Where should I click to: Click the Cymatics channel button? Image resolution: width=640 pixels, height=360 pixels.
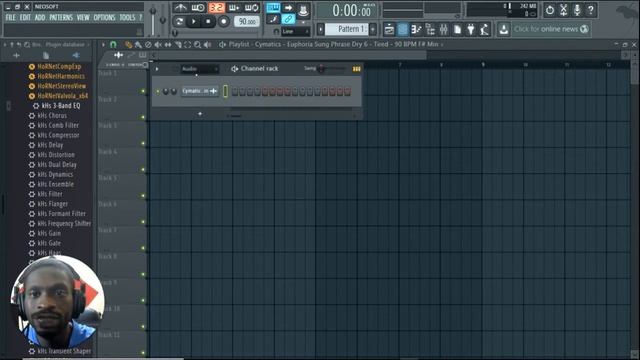click(x=200, y=91)
